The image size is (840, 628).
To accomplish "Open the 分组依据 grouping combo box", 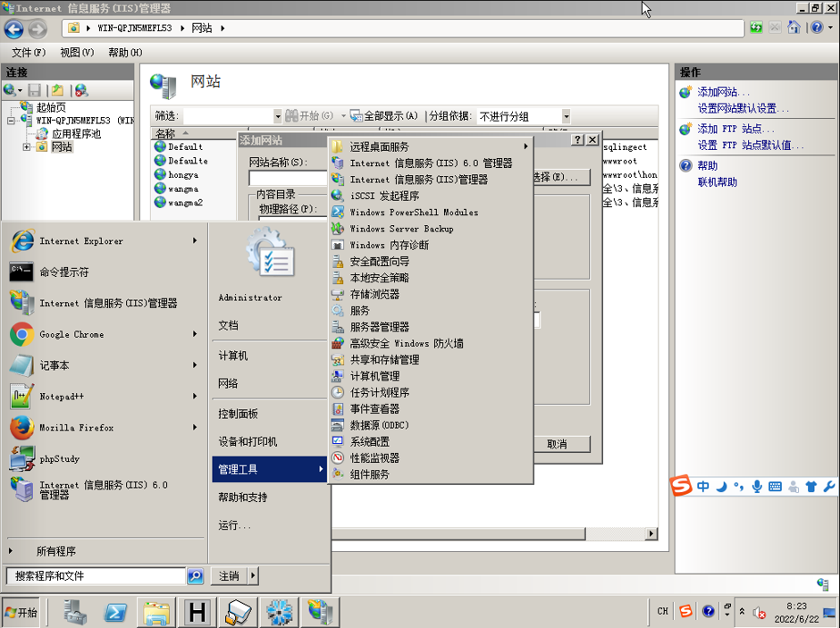I will tap(524, 115).
